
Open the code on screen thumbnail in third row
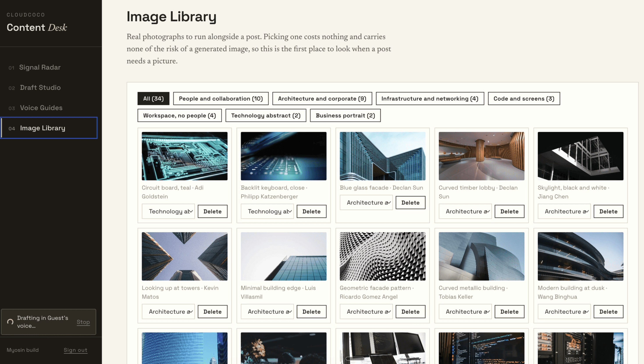[482, 348]
